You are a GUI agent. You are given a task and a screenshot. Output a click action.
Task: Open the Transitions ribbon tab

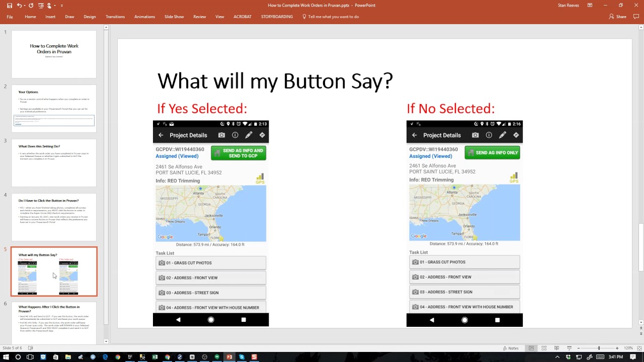[x=115, y=17]
